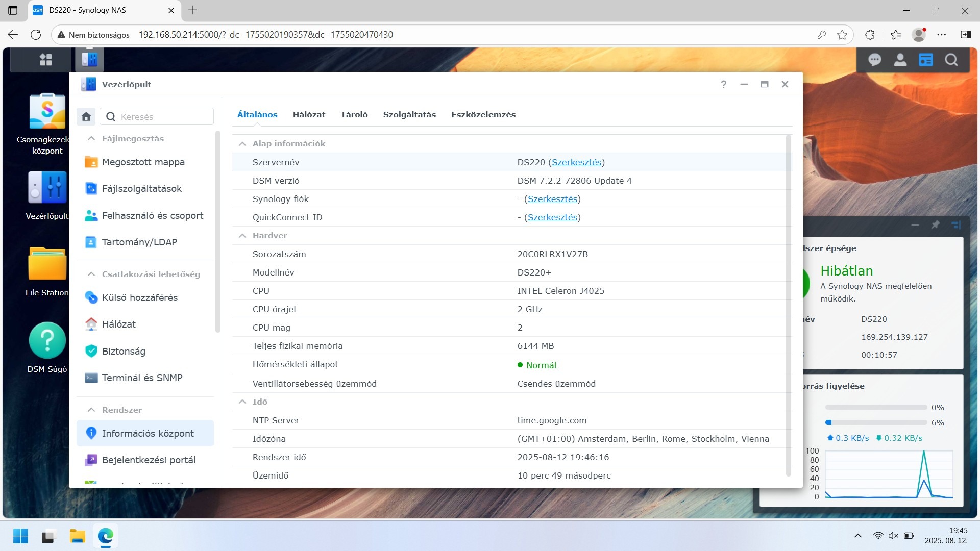Open Csomagkezelő központ desktop icon
The height and width of the screenshot is (551, 980).
(47, 111)
